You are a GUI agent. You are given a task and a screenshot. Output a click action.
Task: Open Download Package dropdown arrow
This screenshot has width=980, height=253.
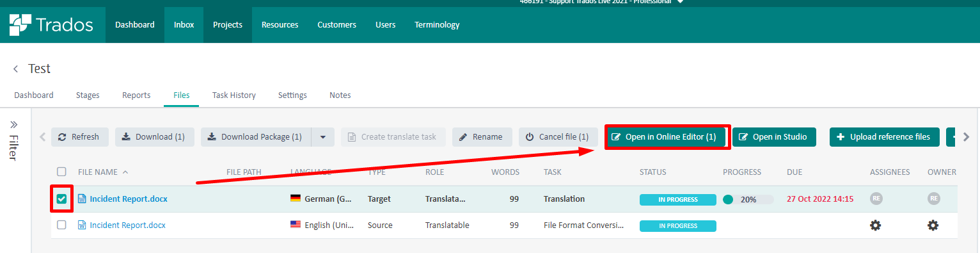click(x=322, y=136)
